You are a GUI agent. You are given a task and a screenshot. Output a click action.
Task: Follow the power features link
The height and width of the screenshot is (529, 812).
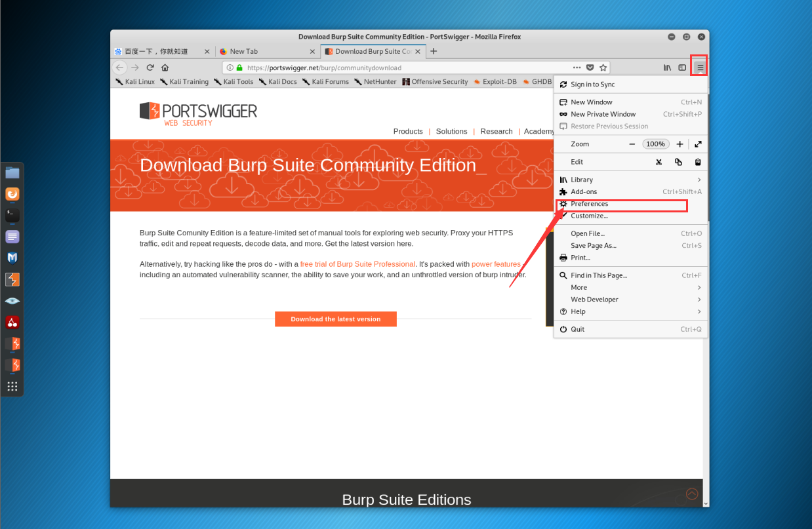496,264
